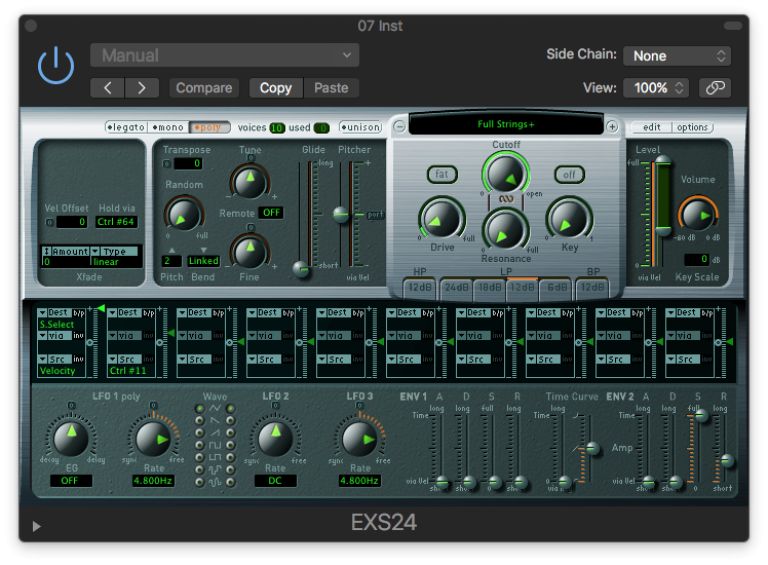Click the Vel Offset value field
Viewport: 768px width, 565px height.
(x=72, y=222)
